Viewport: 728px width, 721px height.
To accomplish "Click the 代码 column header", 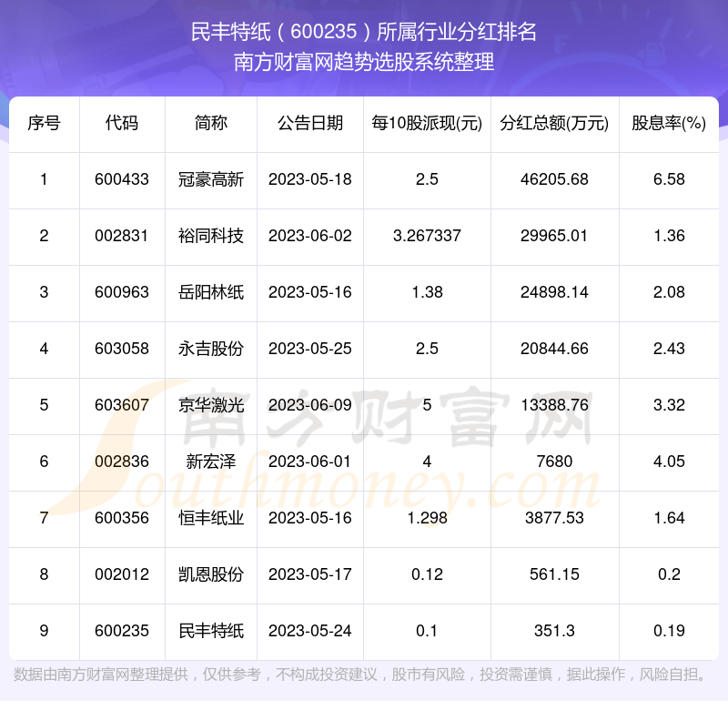I will (x=122, y=123).
